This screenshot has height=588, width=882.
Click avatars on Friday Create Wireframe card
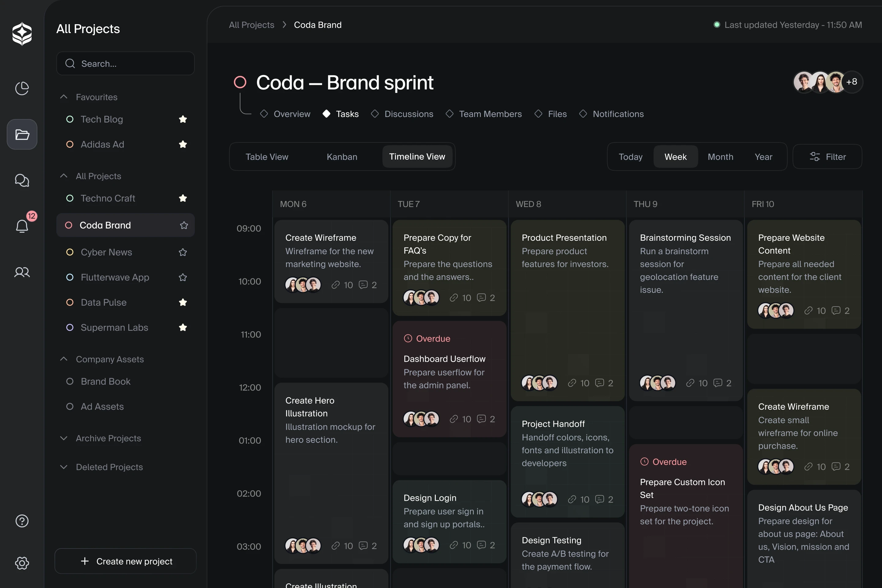(x=775, y=466)
